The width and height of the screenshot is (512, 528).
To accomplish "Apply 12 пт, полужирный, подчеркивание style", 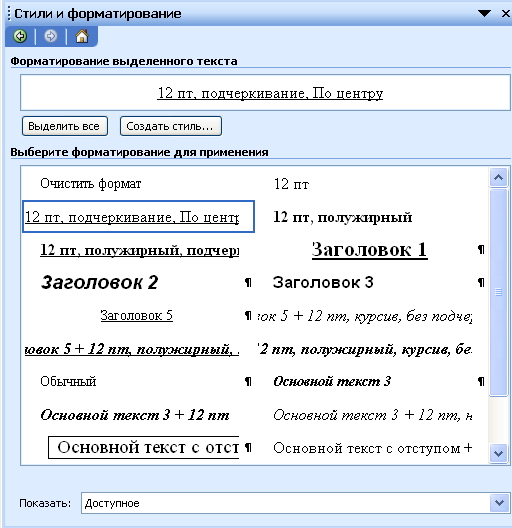I will point(138,250).
